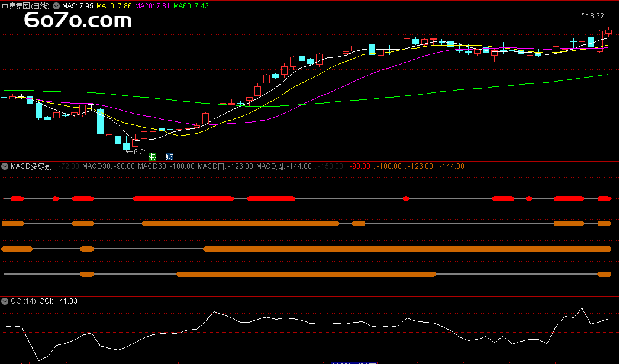The image size is (619, 364).
Task: Select the CCI(14) indicator name label
Action: pyautogui.click(x=23, y=301)
